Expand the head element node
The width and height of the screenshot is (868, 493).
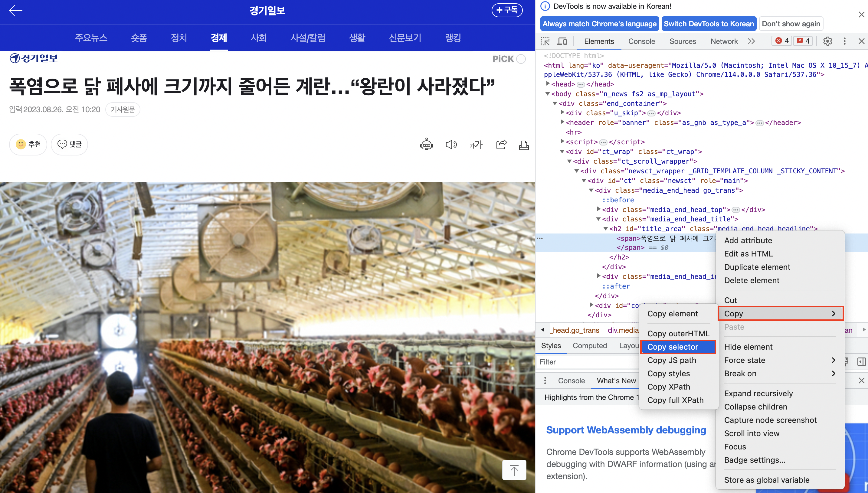coord(548,84)
